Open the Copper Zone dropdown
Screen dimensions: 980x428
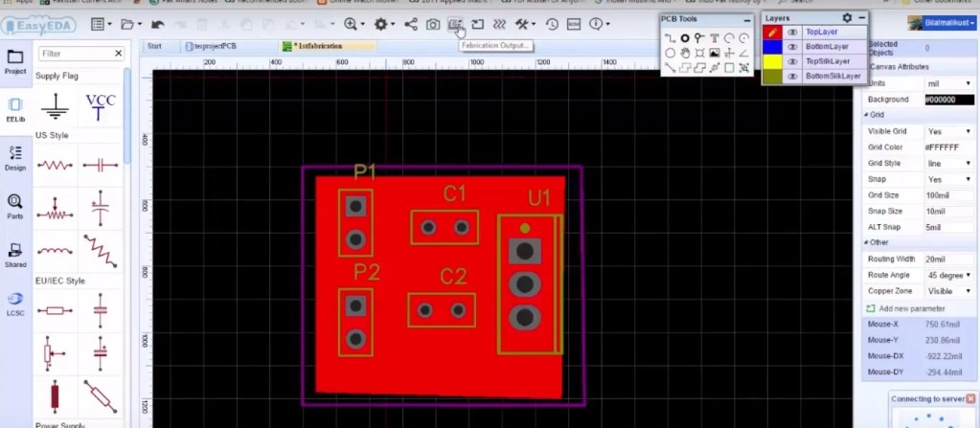pyautogui.click(x=949, y=291)
